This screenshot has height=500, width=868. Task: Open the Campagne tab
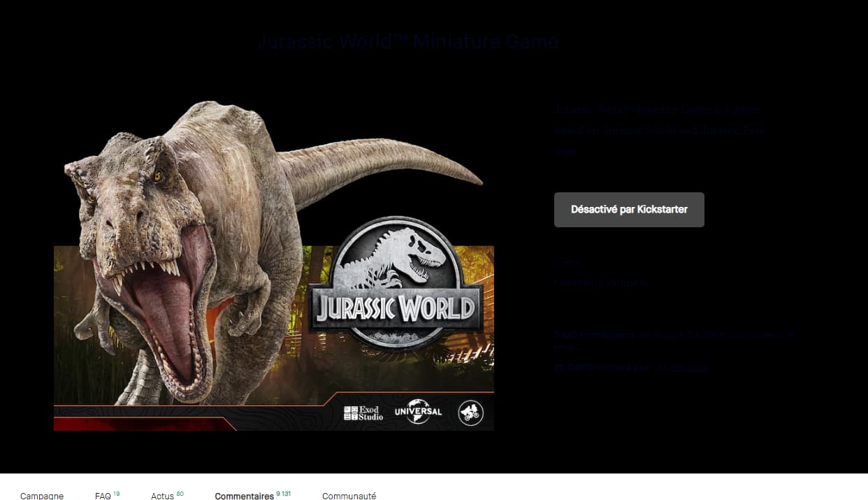click(x=42, y=496)
